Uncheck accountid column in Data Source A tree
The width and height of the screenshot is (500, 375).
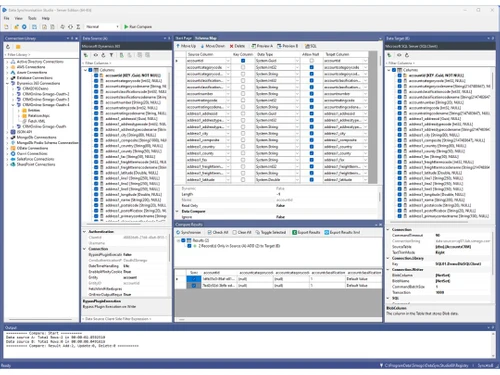point(96,75)
